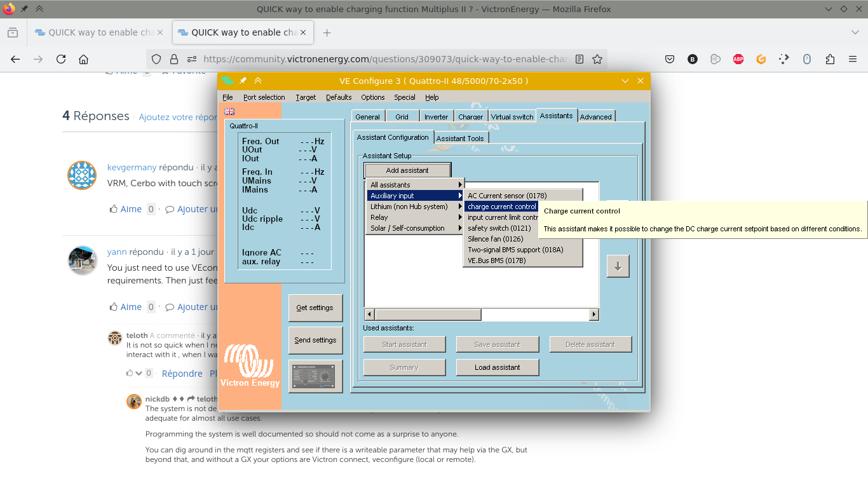The height and width of the screenshot is (488, 868).
Task: Open File menu in VE Configure
Action: [x=227, y=97]
